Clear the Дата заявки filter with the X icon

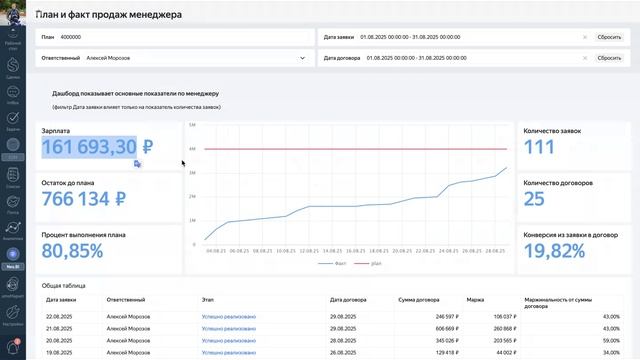584,37
